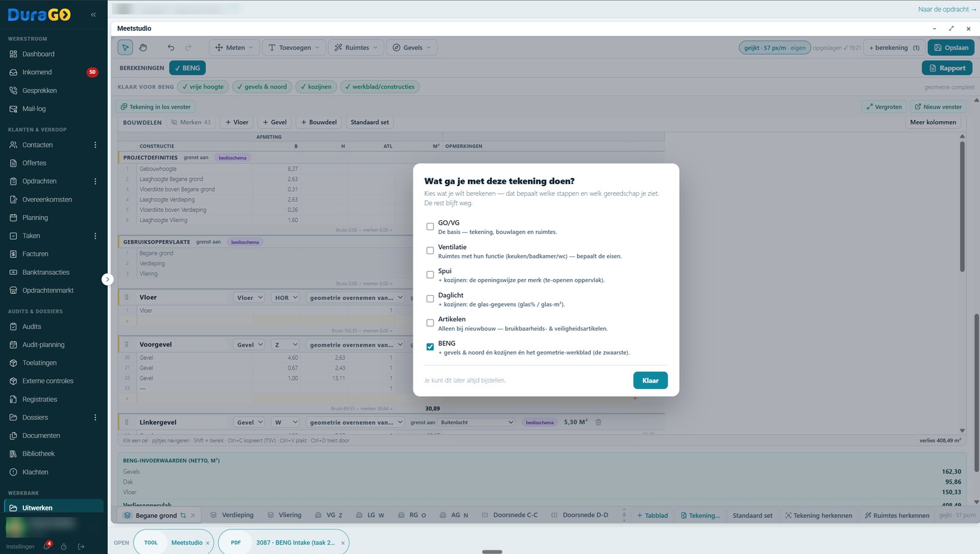Switch to the Verdieping tab
The height and width of the screenshot is (554, 980).
pyautogui.click(x=232, y=515)
